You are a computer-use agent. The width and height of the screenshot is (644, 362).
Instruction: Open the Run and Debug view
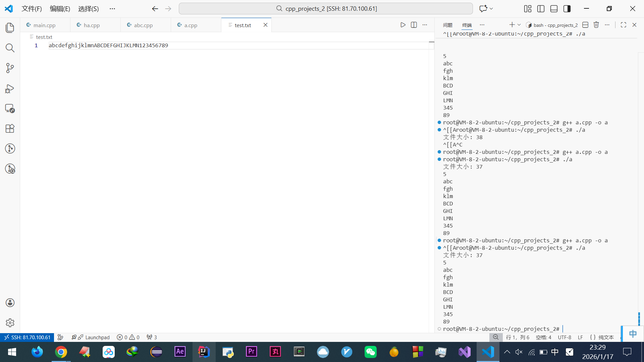coord(10,88)
